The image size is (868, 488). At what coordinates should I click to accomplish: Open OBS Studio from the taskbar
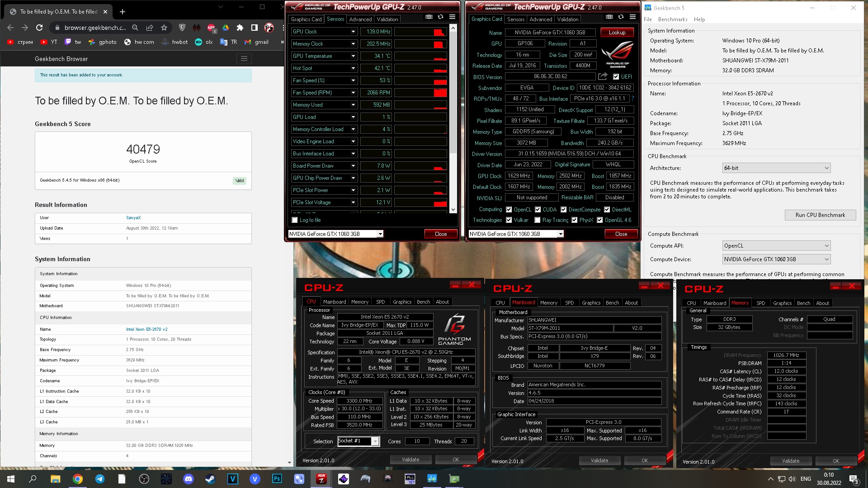pyautogui.click(x=144, y=479)
